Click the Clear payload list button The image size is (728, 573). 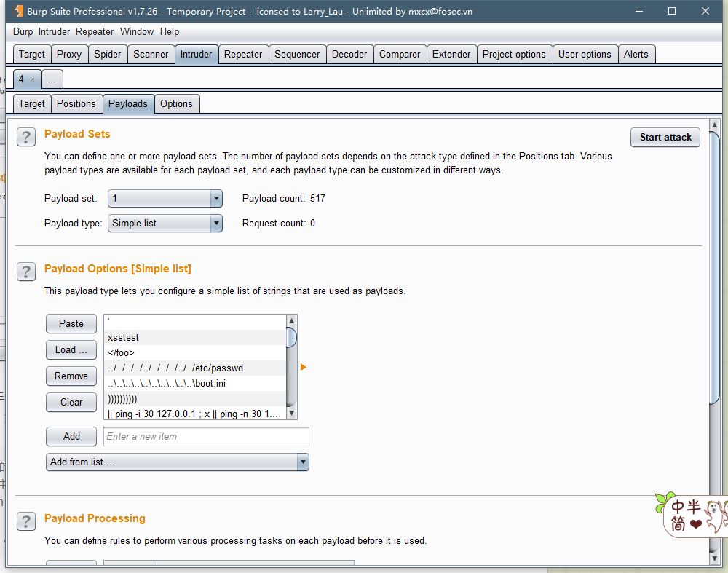[71, 402]
